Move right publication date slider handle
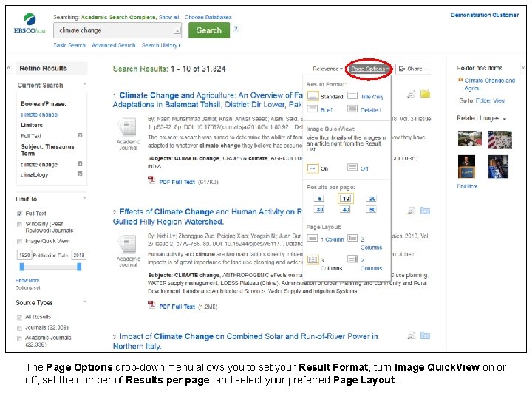The image size is (532, 399). coord(79,267)
